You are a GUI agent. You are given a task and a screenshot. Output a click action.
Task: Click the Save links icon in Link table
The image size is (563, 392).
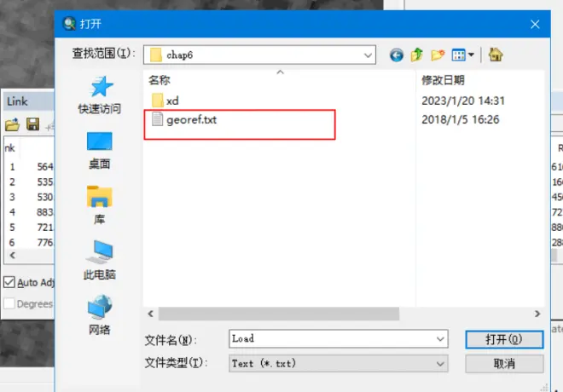click(x=32, y=124)
